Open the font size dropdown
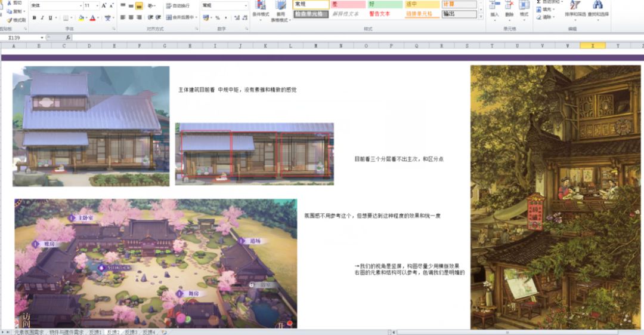Viewport: 644px width, 335px height. 97,5
